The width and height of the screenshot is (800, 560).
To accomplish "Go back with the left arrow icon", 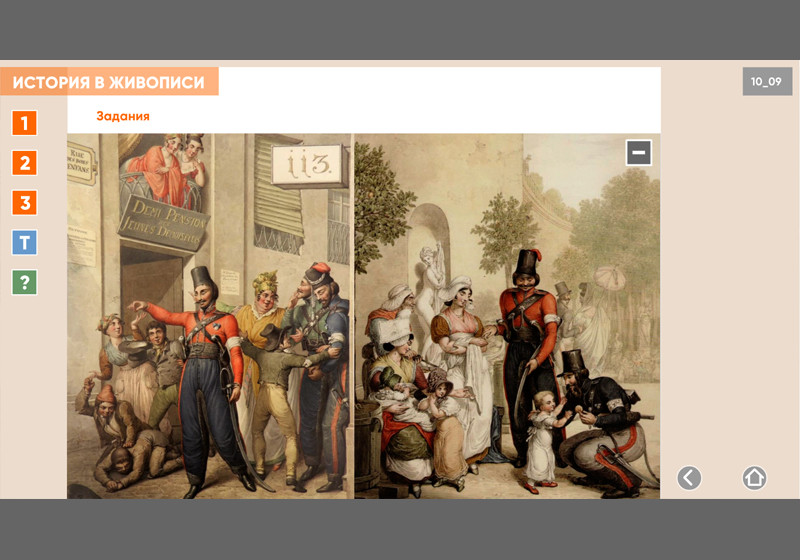I will pos(689,478).
